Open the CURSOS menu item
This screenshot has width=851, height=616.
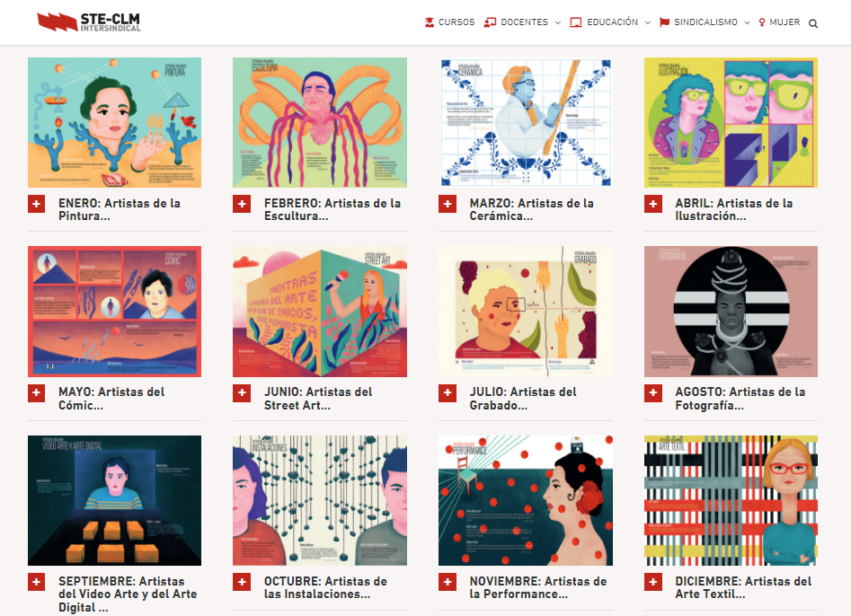pyautogui.click(x=450, y=22)
